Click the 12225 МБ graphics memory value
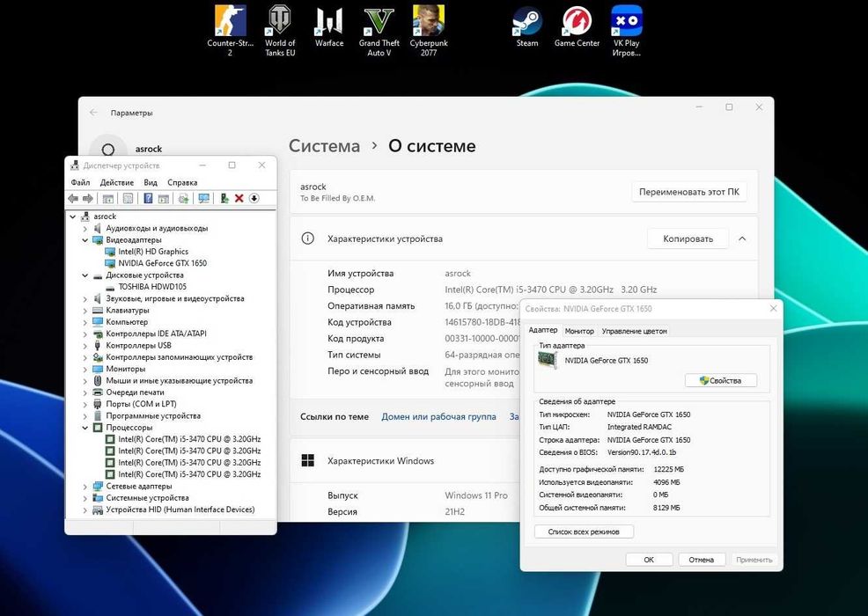868x616 pixels. click(669, 469)
